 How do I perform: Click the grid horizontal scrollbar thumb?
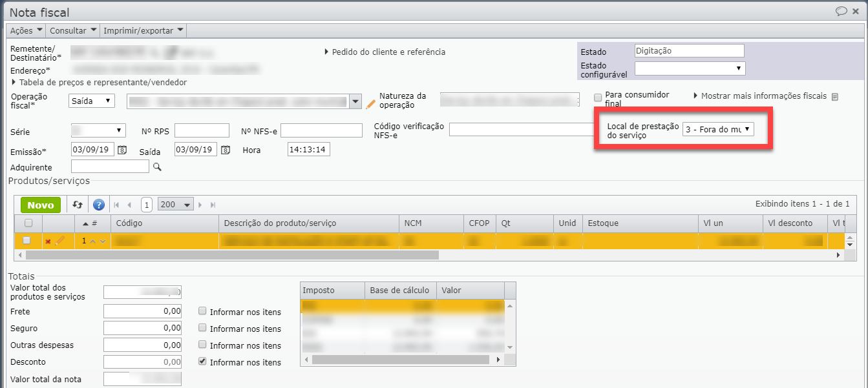231,255
